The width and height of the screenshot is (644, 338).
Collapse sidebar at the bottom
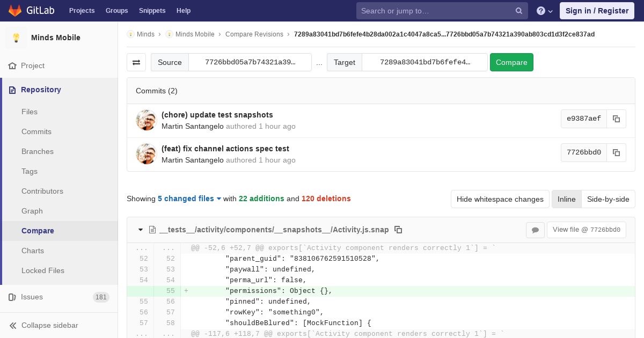(49, 325)
